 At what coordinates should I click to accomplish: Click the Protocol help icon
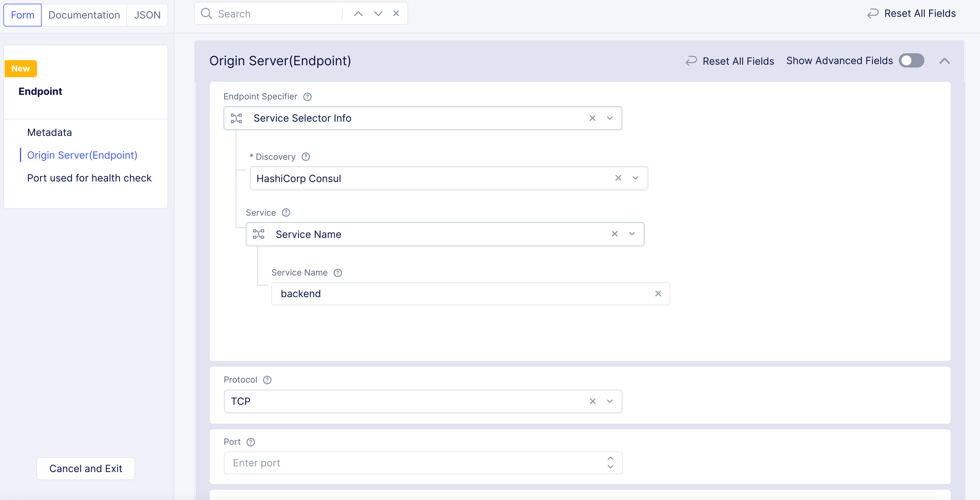[267, 380]
